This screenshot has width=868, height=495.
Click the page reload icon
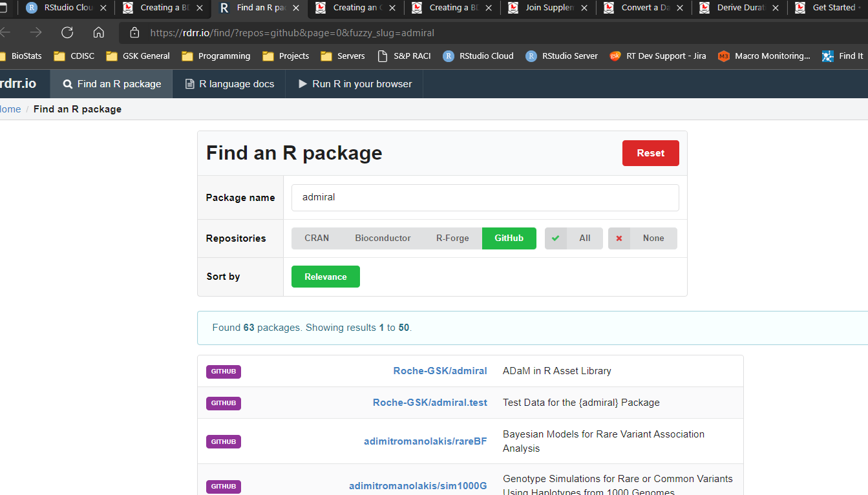[67, 31]
